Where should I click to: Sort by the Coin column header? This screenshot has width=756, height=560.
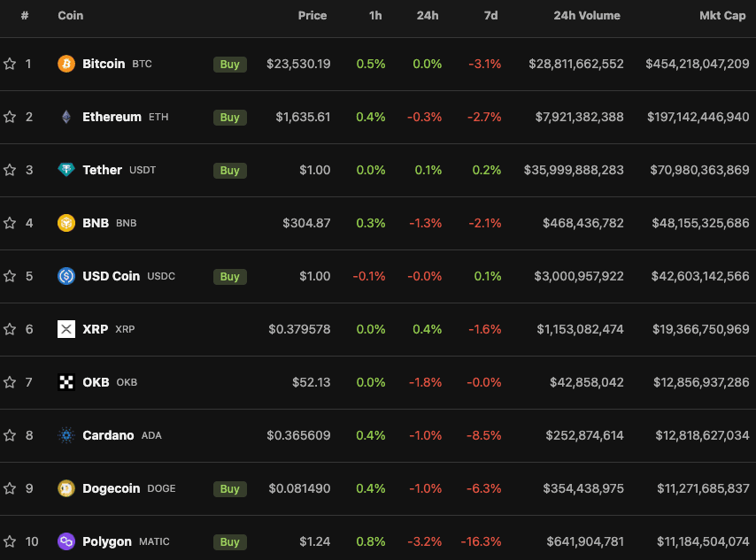(71, 15)
